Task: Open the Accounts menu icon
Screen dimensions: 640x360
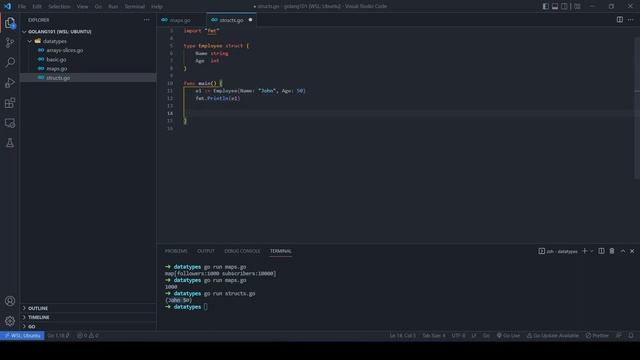Action: pos(10,301)
